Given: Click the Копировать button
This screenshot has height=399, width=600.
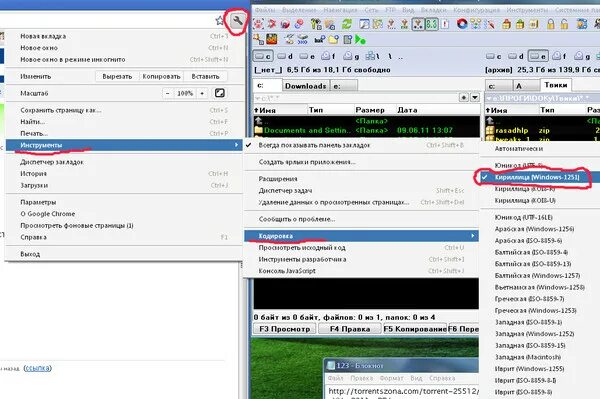Looking at the screenshot, I should [161, 77].
